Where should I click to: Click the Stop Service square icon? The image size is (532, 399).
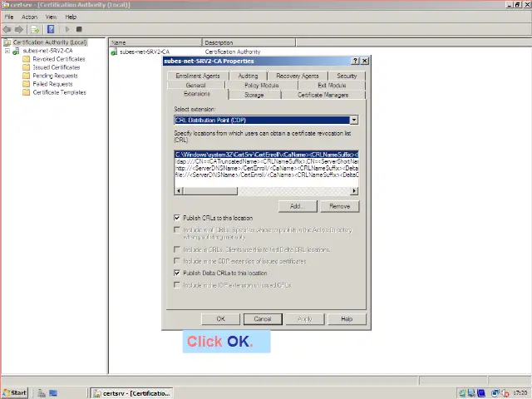(79, 29)
